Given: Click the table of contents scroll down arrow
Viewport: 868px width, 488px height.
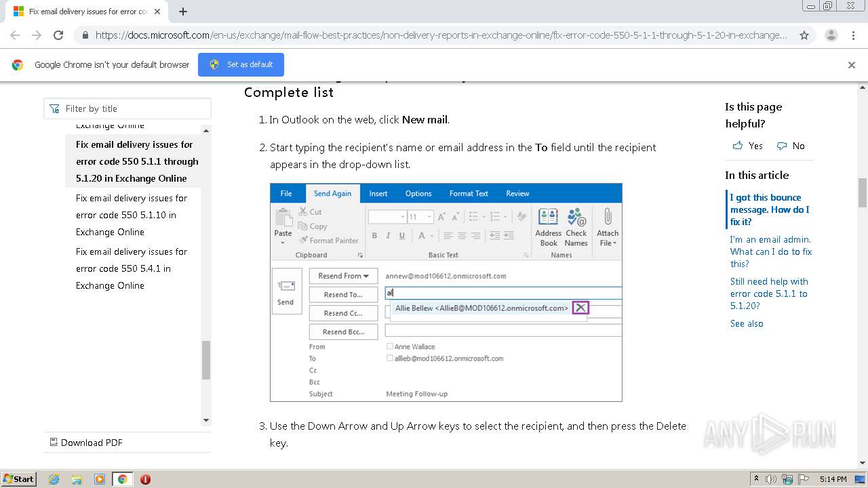Looking at the screenshot, I should pyautogui.click(x=206, y=420).
